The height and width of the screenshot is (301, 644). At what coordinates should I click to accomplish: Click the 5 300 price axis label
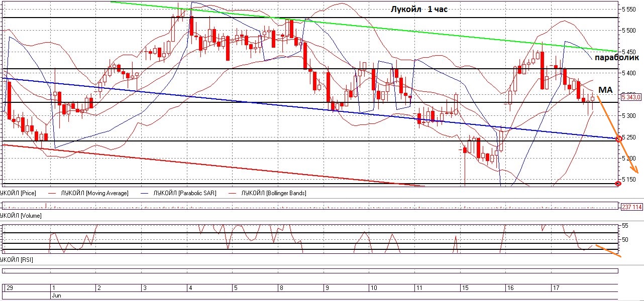(630, 116)
